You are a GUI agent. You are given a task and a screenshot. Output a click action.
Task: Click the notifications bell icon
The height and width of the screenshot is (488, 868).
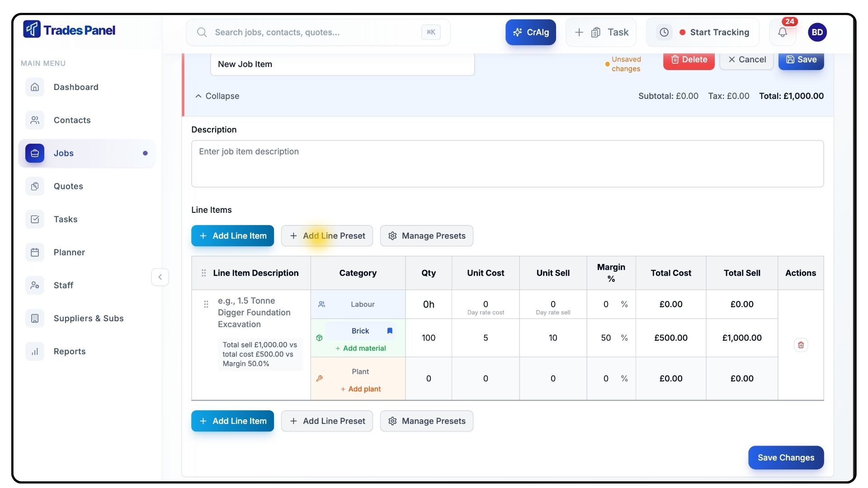pyautogui.click(x=783, y=32)
